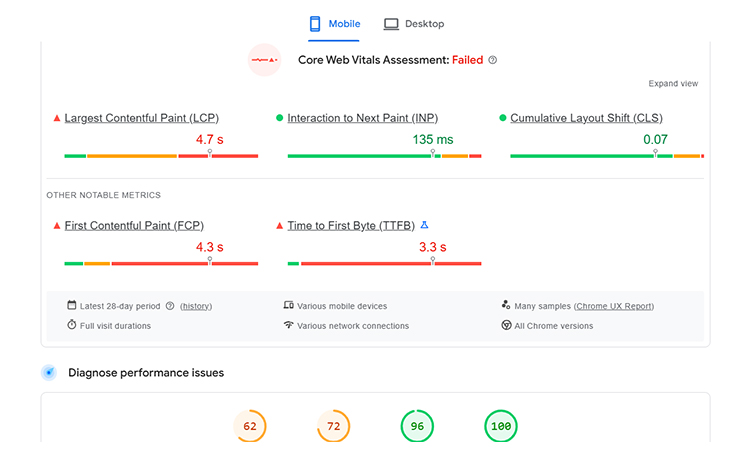Screen dimensions: 750x450
Task: Expand view of the vitals metrics
Action: [x=673, y=84]
